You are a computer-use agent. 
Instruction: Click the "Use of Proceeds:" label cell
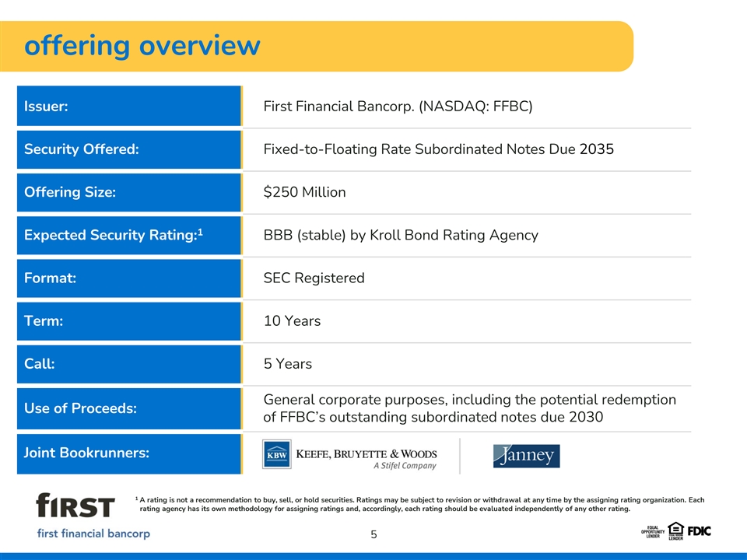(128, 408)
